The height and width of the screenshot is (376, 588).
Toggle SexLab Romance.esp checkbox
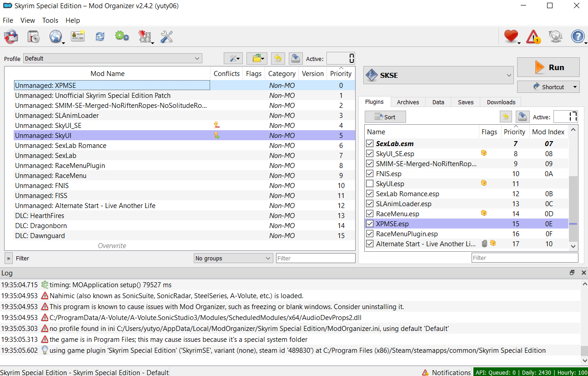click(x=370, y=194)
